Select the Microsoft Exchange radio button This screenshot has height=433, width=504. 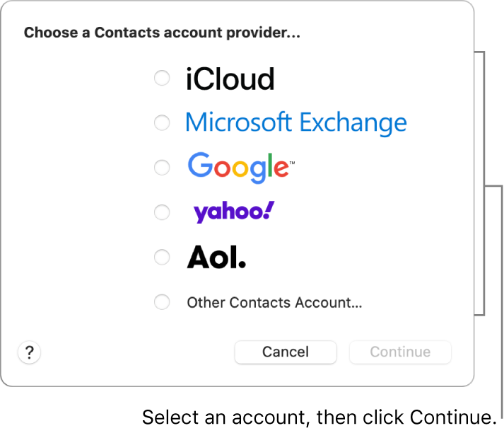pyautogui.click(x=162, y=123)
